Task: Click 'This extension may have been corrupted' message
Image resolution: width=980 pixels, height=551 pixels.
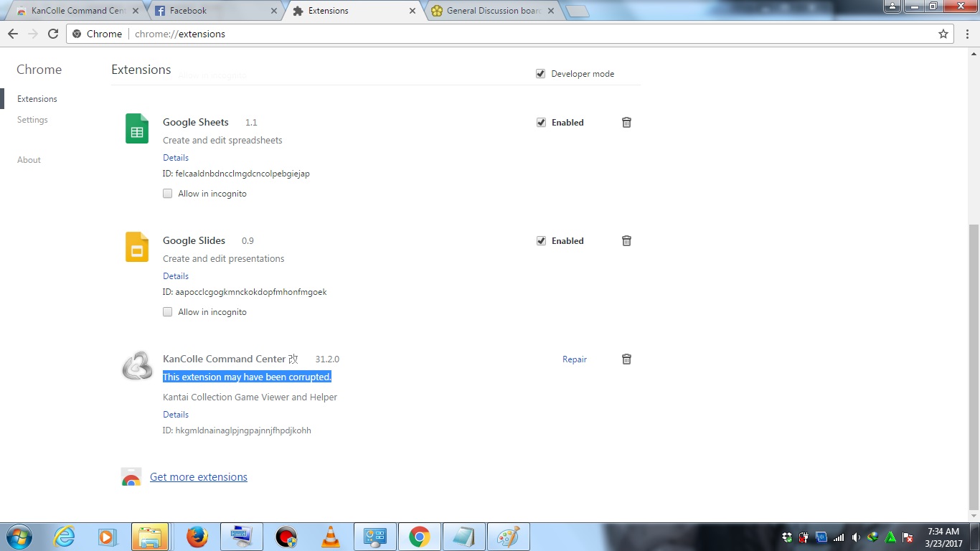Action: [247, 377]
